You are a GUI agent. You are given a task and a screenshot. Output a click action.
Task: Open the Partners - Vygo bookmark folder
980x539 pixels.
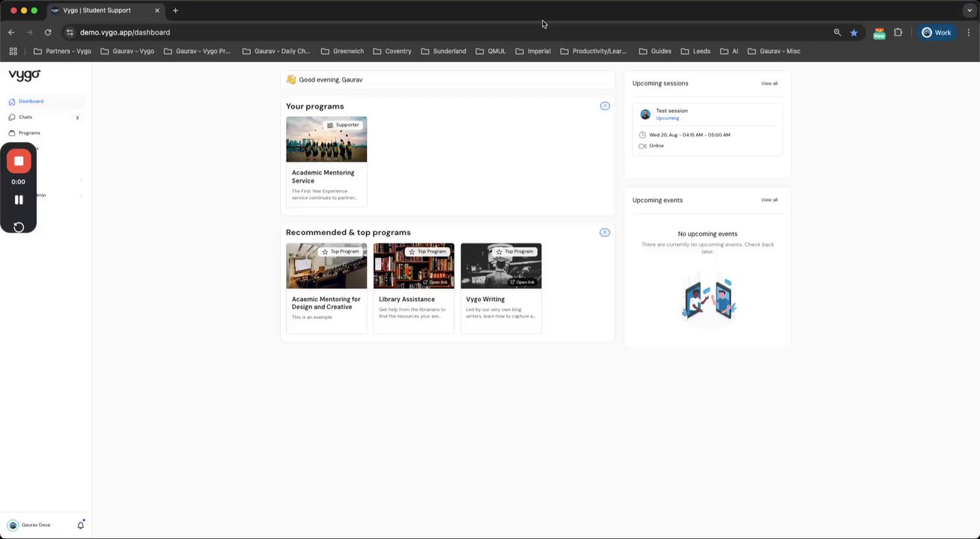[x=62, y=51]
